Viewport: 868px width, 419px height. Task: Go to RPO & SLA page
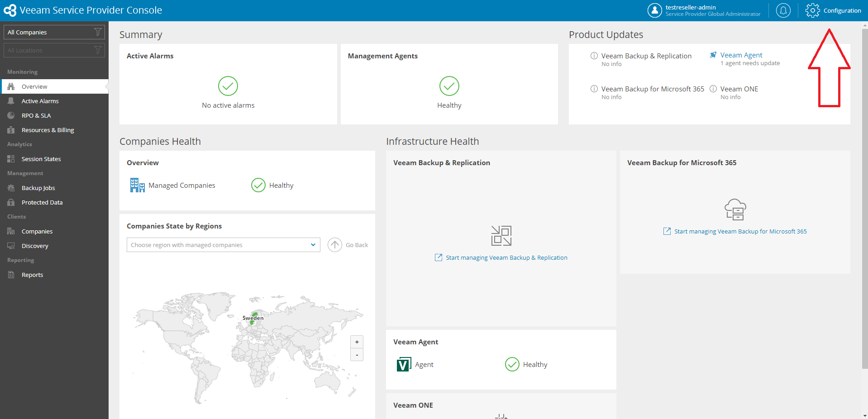point(36,115)
